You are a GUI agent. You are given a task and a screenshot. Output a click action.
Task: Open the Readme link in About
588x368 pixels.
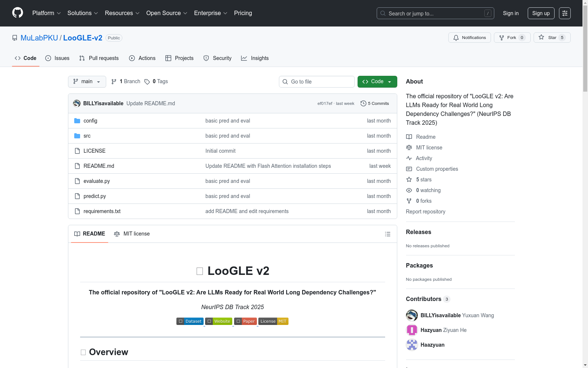421,137
